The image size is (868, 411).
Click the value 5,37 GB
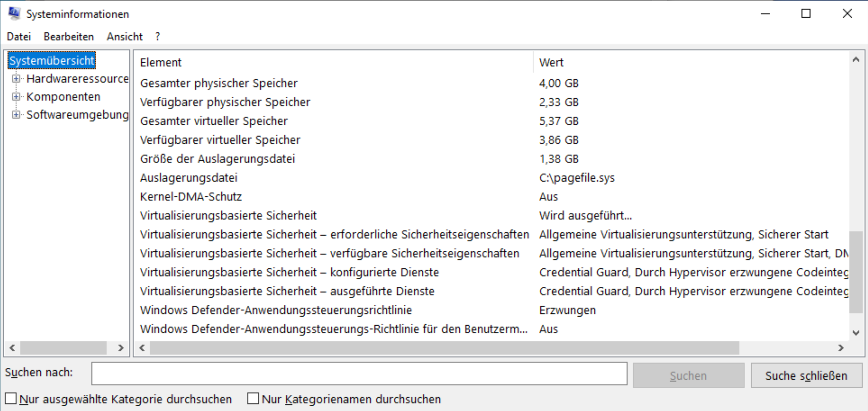(559, 121)
